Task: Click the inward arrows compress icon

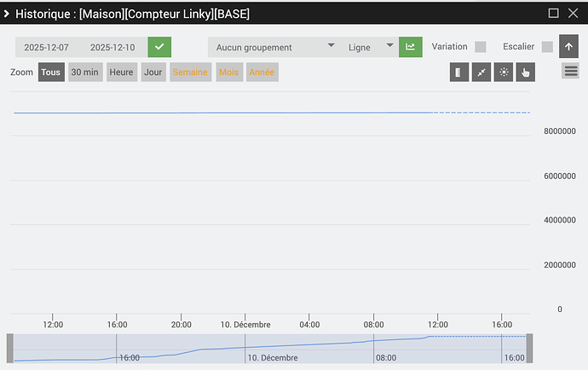Action: tap(481, 72)
